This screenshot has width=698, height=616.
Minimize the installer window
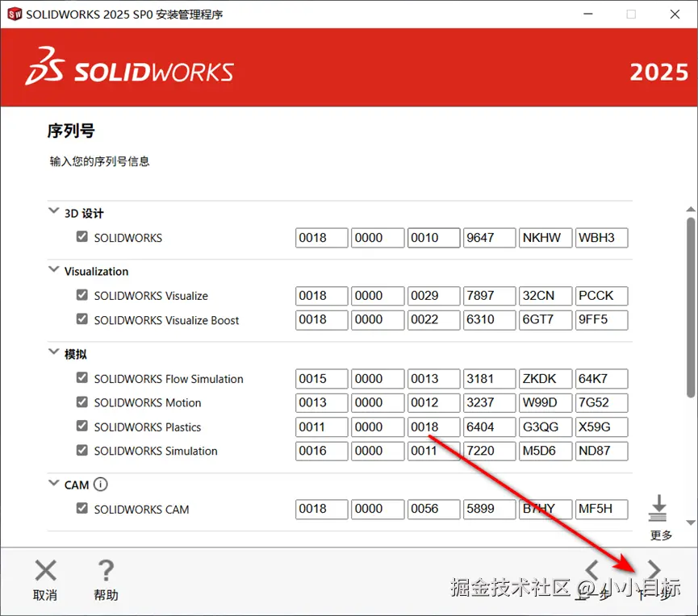(588, 15)
